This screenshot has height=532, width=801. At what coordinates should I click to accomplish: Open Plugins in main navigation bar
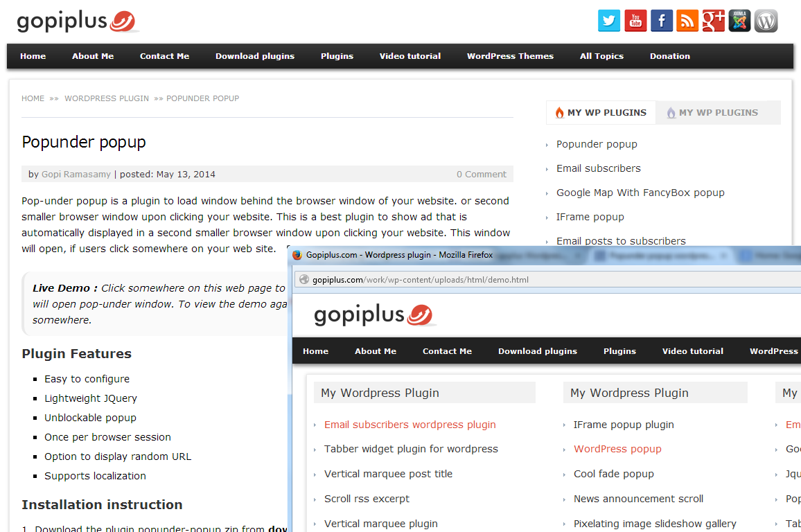337,56
